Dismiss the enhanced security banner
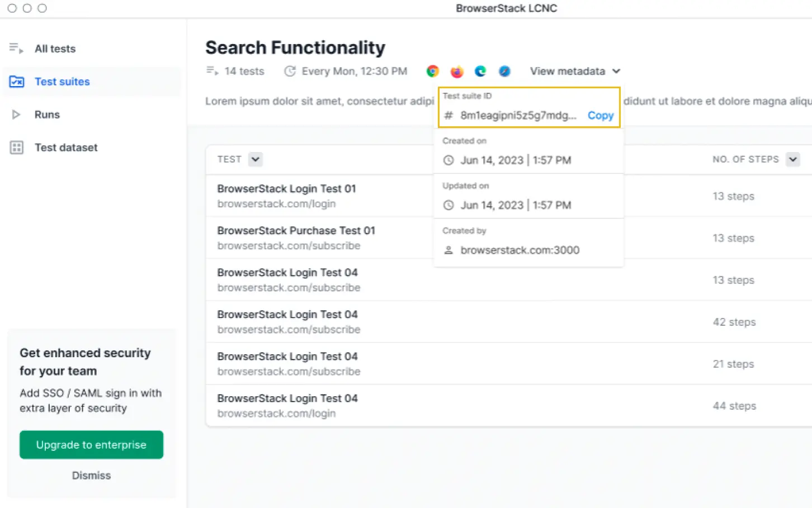The image size is (812, 508). (x=91, y=476)
